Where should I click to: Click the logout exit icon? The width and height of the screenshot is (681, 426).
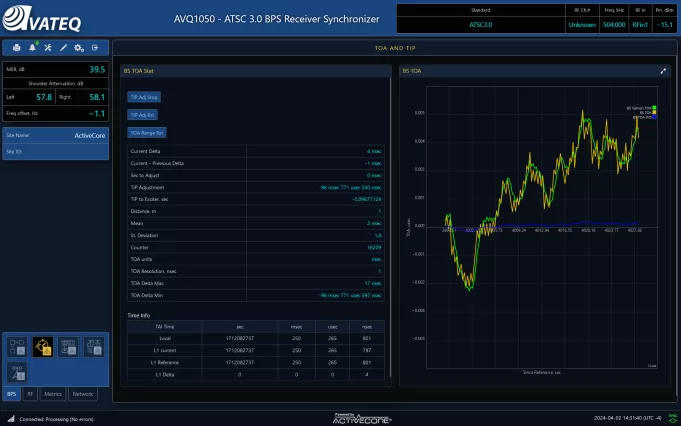(x=95, y=48)
